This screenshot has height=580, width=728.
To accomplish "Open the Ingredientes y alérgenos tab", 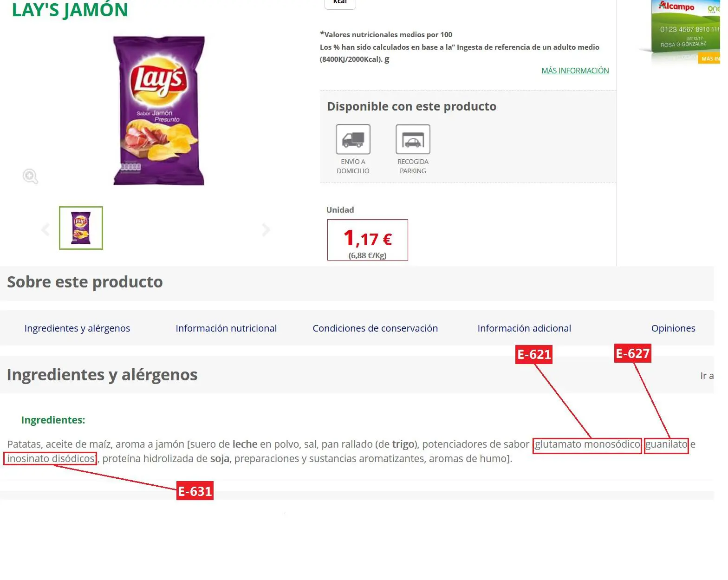I will pyautogui.click(x=77, y=328).
